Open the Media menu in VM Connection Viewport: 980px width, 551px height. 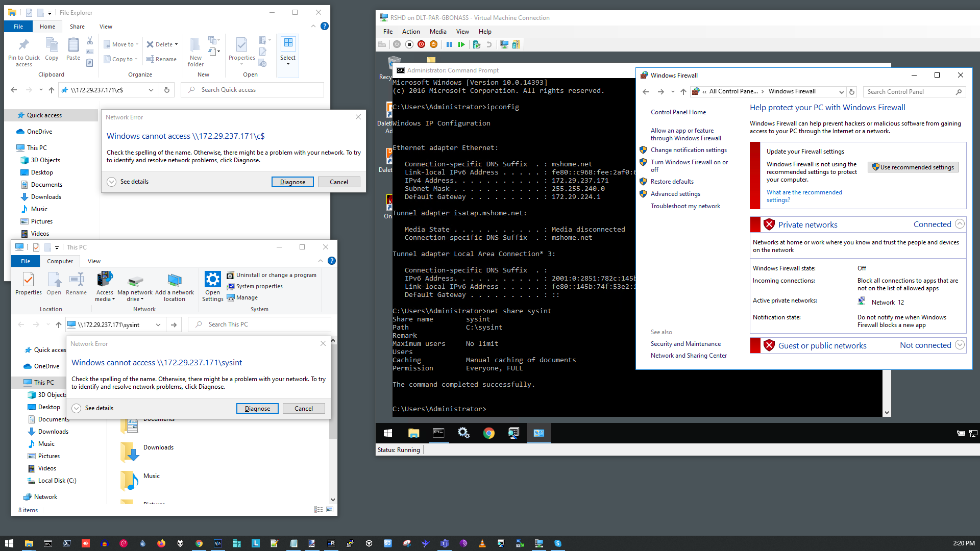438,32
